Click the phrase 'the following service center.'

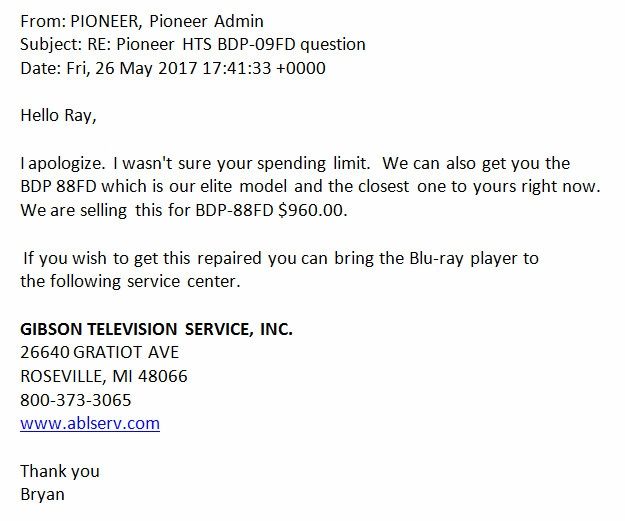pos(130,281)
